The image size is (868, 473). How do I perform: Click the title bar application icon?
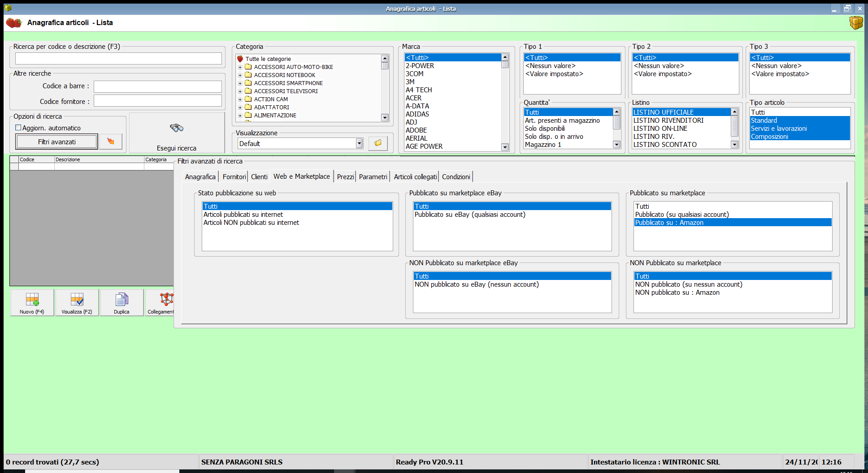(x=8, y=8)
